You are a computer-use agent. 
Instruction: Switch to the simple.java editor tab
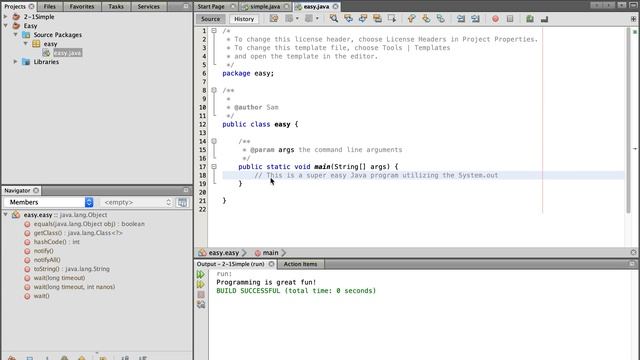click(264, 7)
